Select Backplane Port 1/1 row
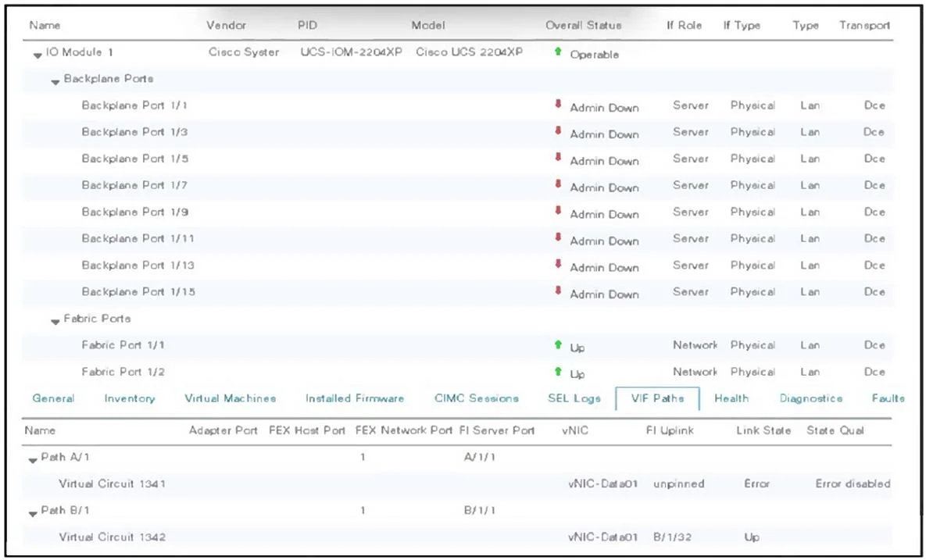Screen dimensions: 926x560 (x=458, y=105)
